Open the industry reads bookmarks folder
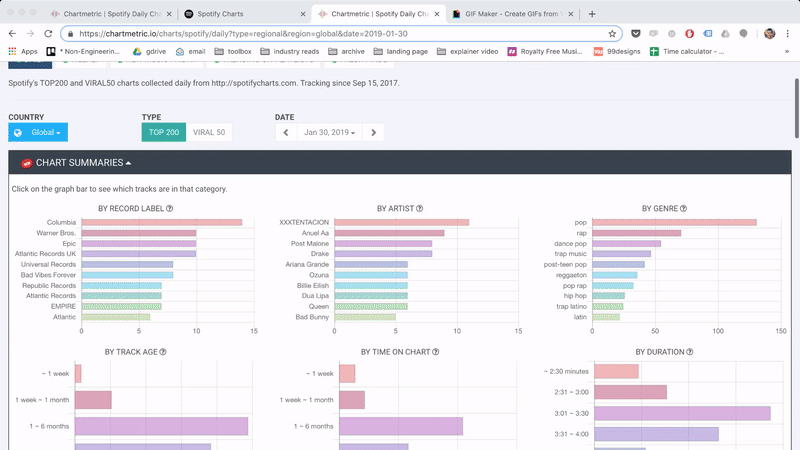Image resolution: width=800 pixels, height=450 pixels. 290,52
